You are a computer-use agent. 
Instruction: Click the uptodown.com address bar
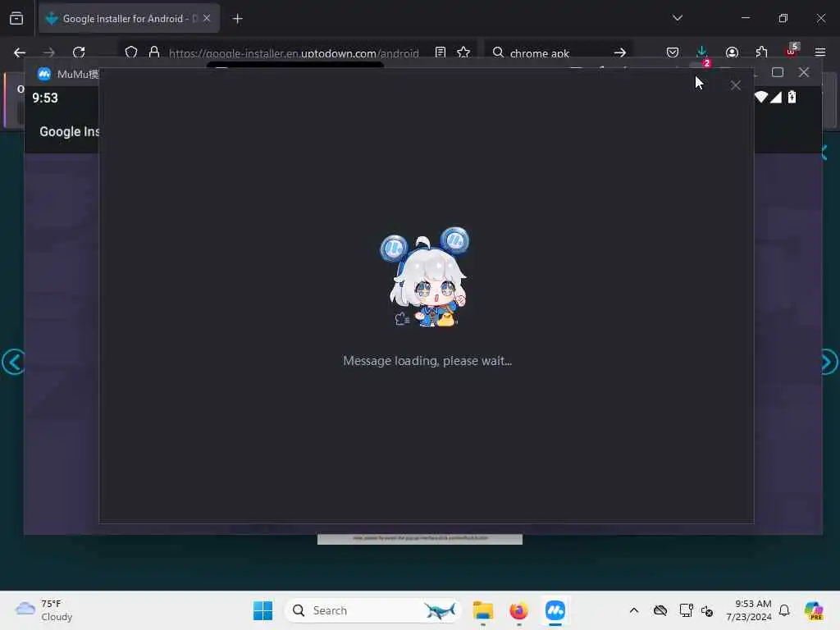click(x=294, y=53)
